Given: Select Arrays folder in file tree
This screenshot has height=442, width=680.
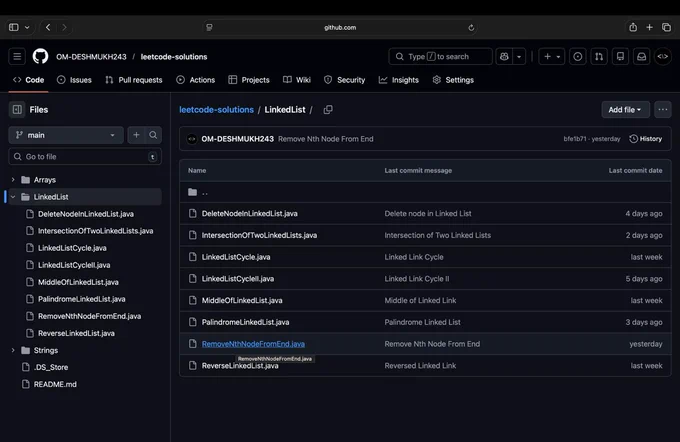Looking at the screenshot, I should pos(45,180).
